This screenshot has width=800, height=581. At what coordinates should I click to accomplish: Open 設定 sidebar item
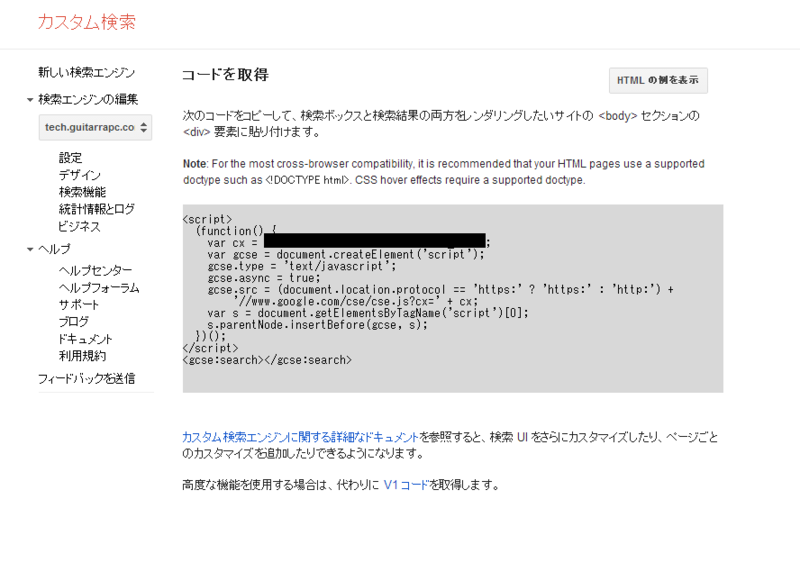(x=70, y=158)
